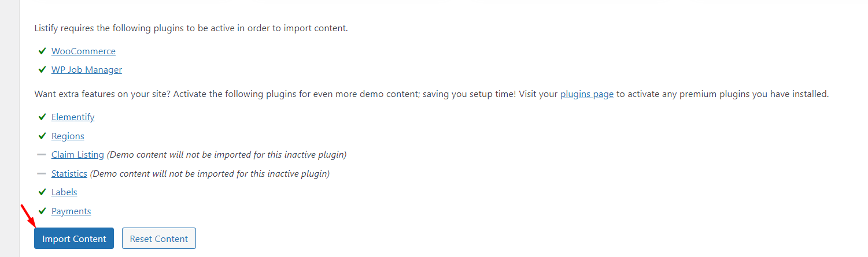
Task: Click the green checkmark beside WooCommerce
Action: pyautogui.click(x=42, y=51)
